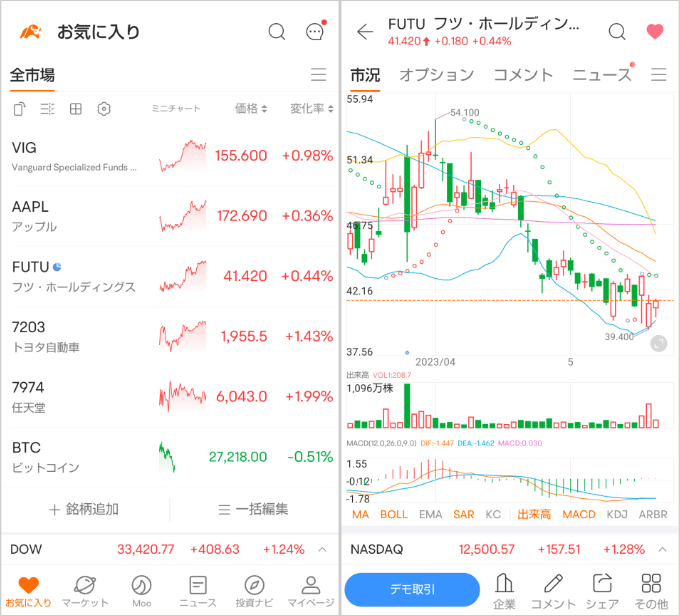The height and width of the screenshot is (616, 680).
Task: Tap the 39.400 low marker on chart
Action: pyautogui.click(x=619, y=337)
